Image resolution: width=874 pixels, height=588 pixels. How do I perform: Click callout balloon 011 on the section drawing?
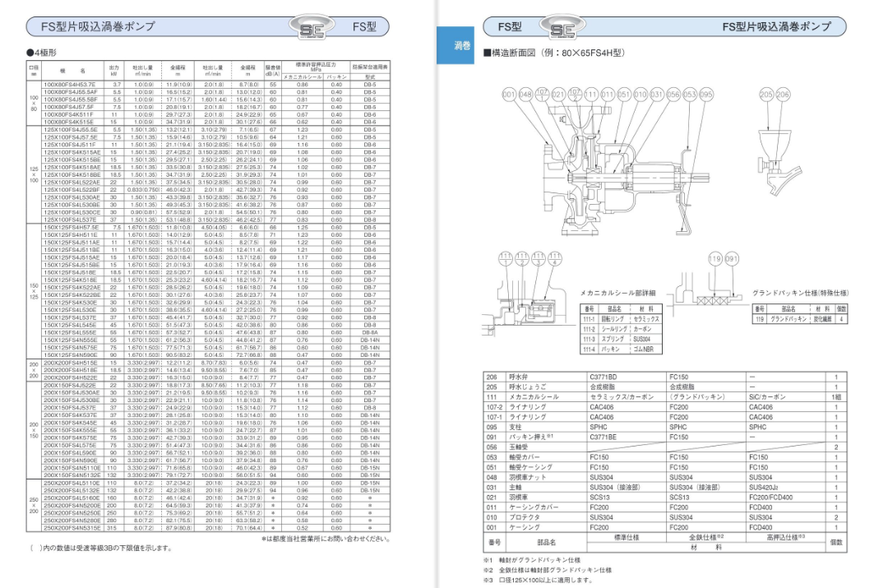pos(607,95)
